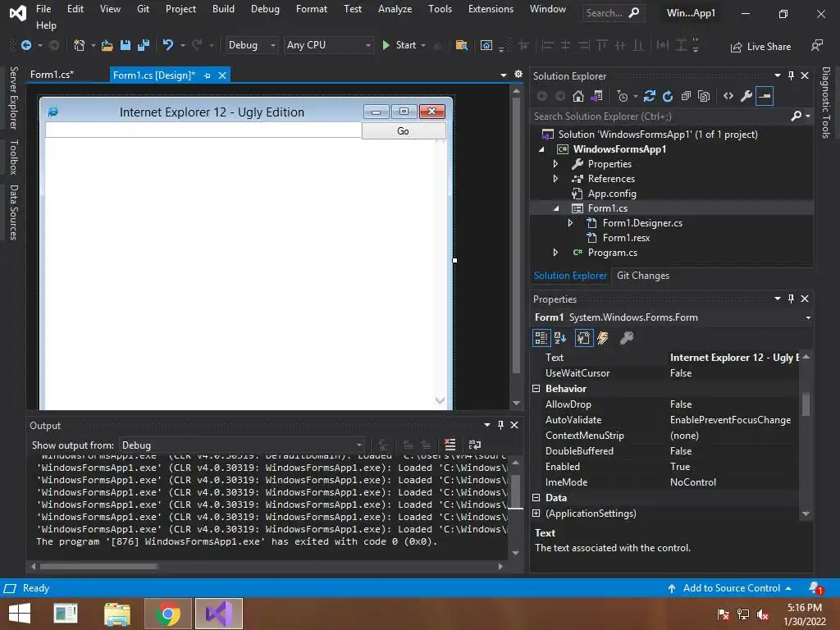This screenshot has height=630, width=840.
Task: Expand the Program.cs node
Action: pos(556,253)
